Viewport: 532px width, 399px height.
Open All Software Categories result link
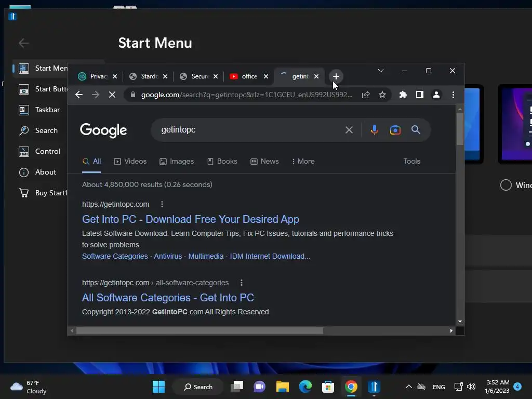168,298
